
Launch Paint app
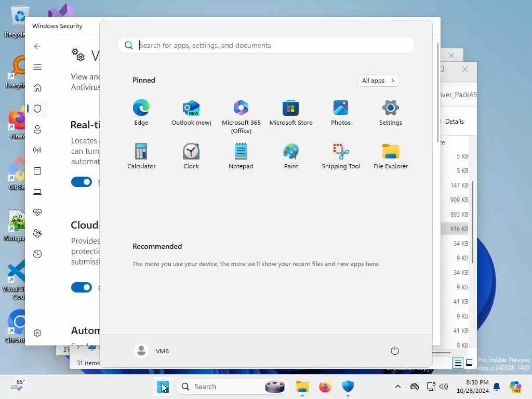(291, 156)
